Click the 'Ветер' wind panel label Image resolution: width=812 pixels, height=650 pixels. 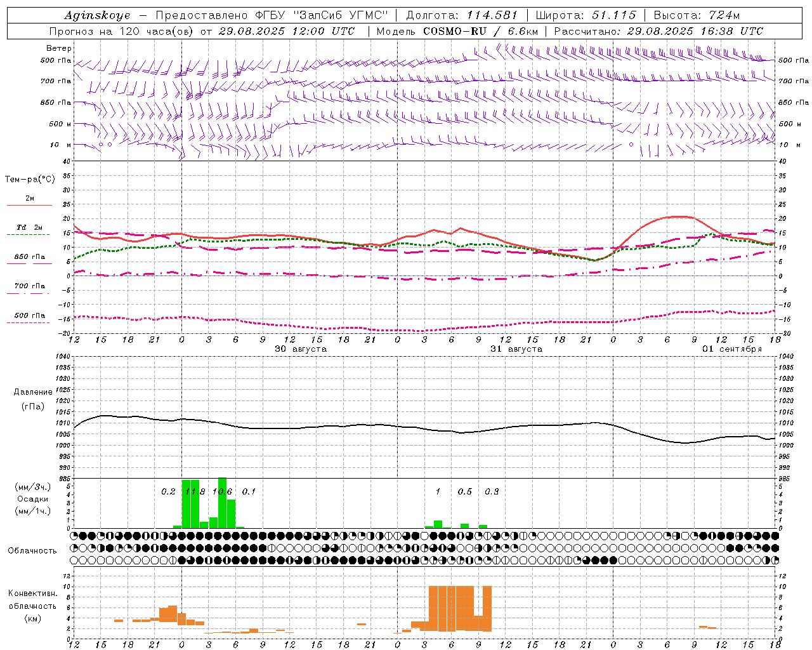(59, 48)
